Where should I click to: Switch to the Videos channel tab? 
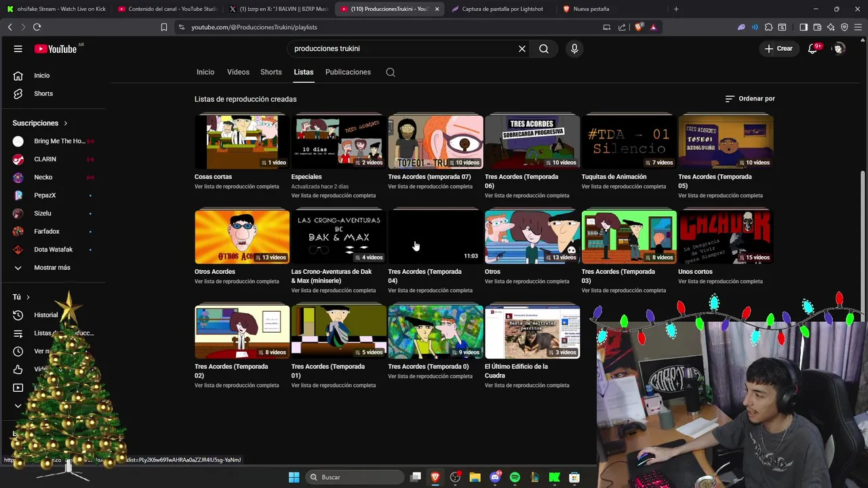click(x=238, y=72)
